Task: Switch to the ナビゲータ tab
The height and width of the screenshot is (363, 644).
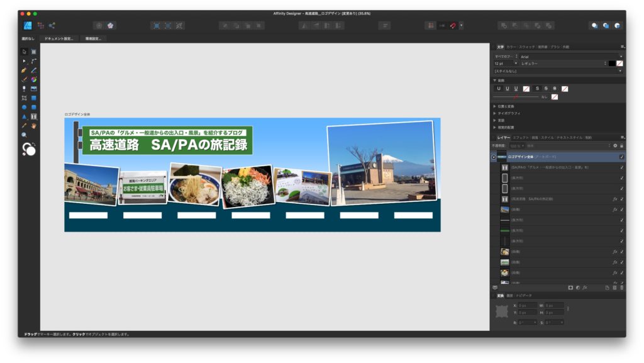Action: (x=524, y=296)
